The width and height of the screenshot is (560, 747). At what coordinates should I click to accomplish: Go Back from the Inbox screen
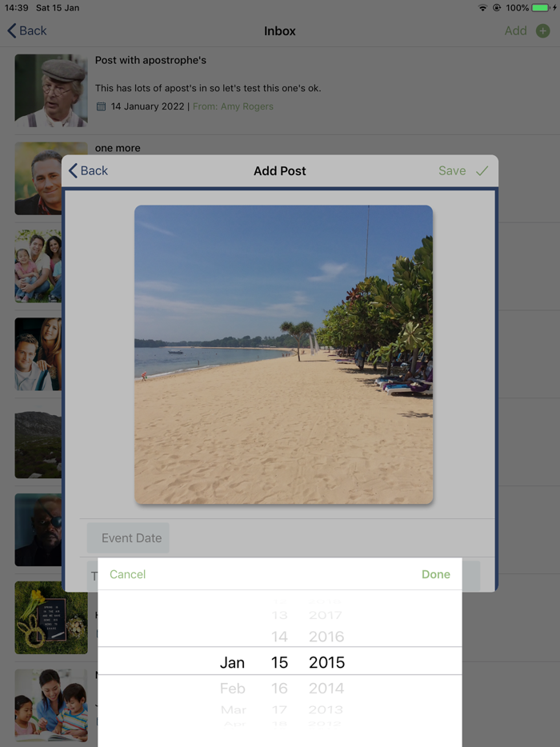[26, 31]
